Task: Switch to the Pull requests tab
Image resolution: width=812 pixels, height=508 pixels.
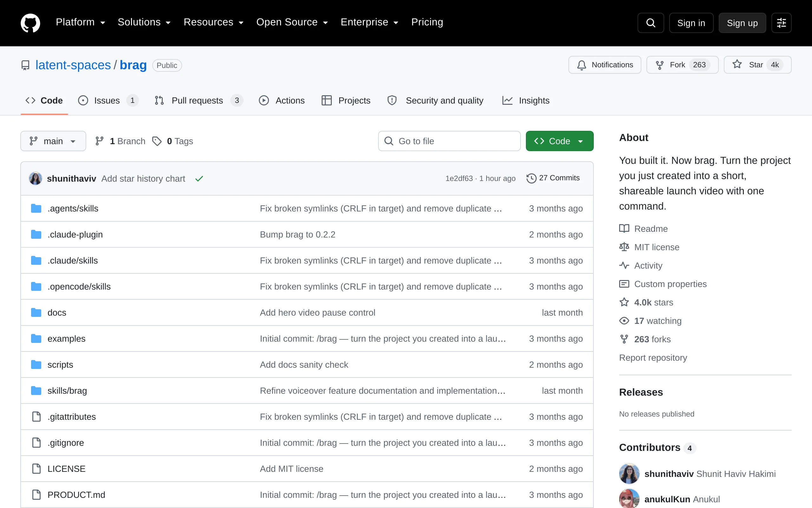Action: click(199, 100)
